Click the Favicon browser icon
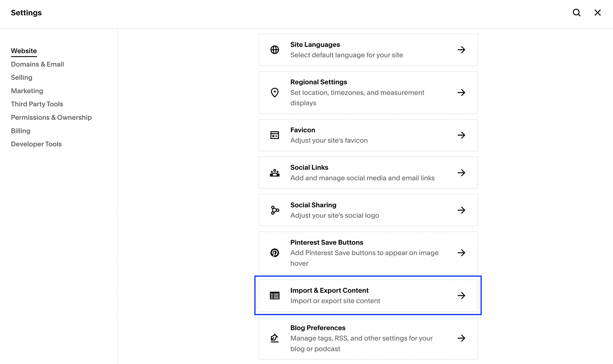 point(275,135)
